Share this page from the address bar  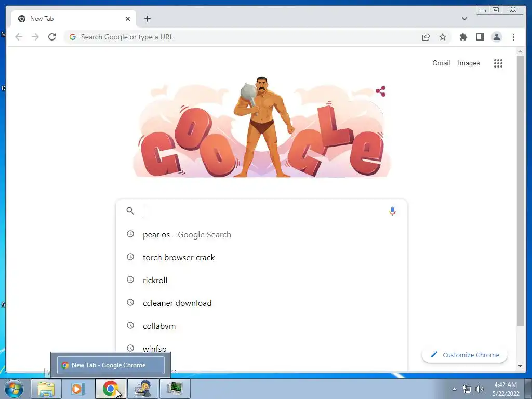[x=426, y=37]
